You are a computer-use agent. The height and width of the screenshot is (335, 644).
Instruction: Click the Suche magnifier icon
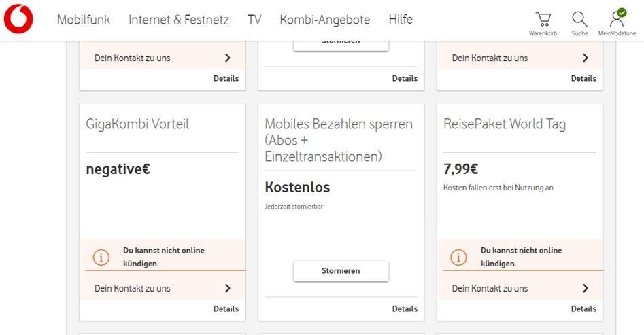pyautogui.click(x=579, y=19)
